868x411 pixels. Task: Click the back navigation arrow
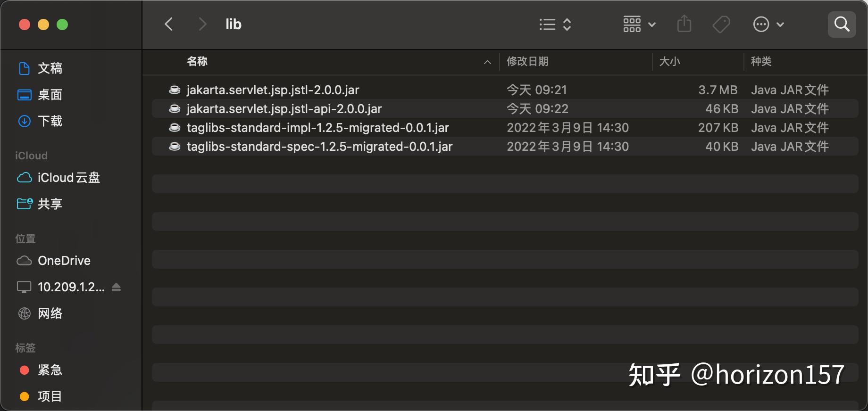click(x=168, y=24)
